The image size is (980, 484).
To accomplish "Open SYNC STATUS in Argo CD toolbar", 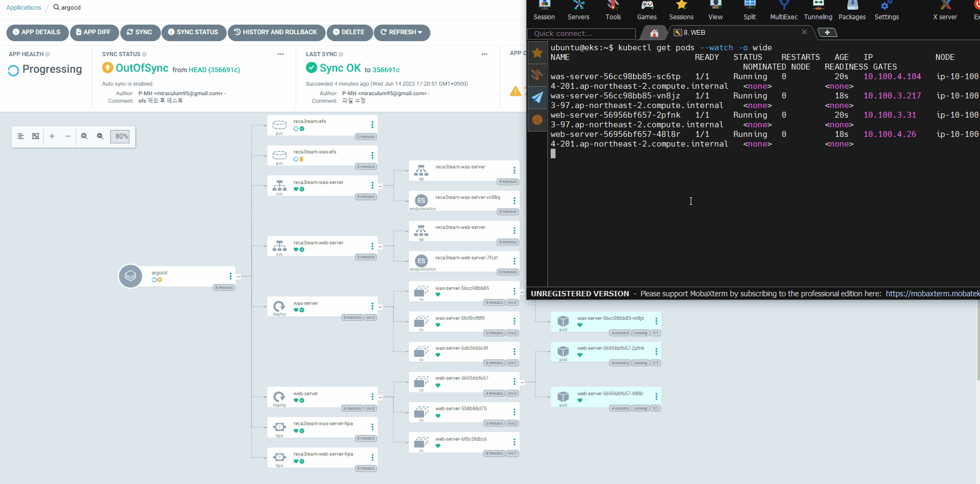I will pyautogui.click(x=194, y=32).
